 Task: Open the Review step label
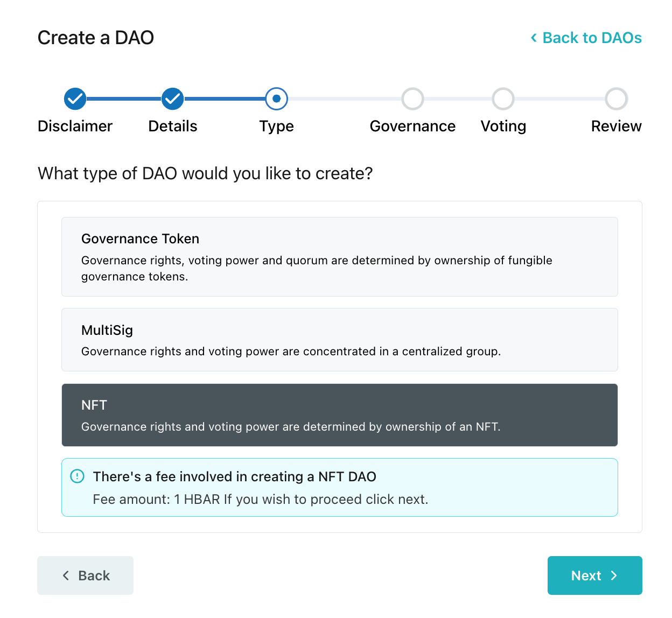tap(616, 126)
